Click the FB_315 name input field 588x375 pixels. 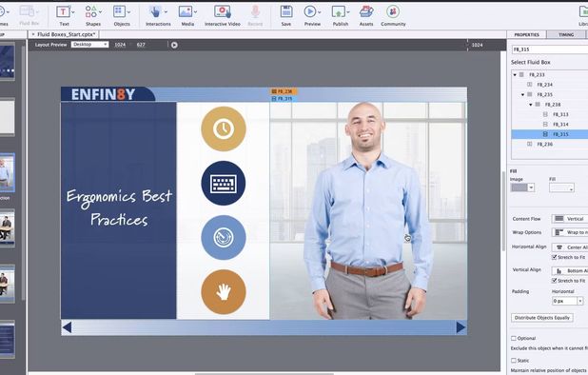click(550, 49)
